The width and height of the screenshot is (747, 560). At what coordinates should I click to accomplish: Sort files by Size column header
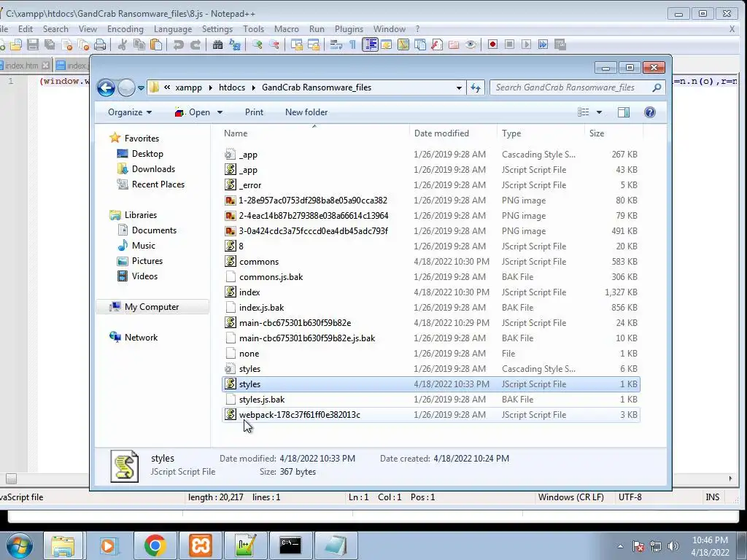coord(614,133)
